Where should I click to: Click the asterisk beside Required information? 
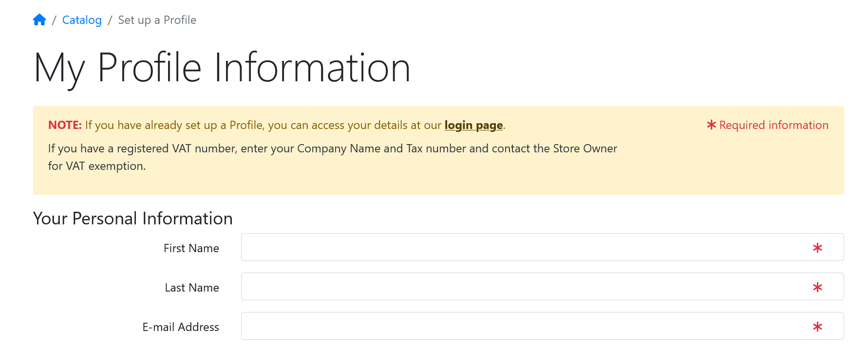pyautogui.click(x=711, y=125)
